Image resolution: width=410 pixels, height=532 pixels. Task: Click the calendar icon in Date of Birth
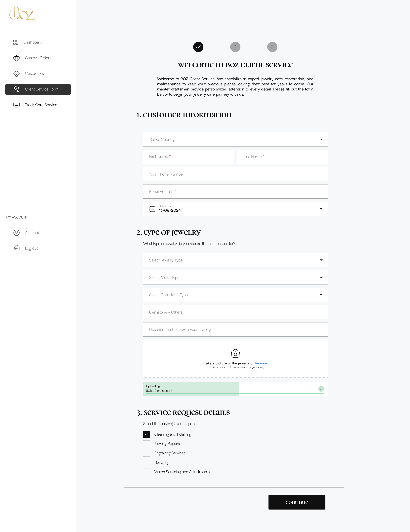[152, 209]
